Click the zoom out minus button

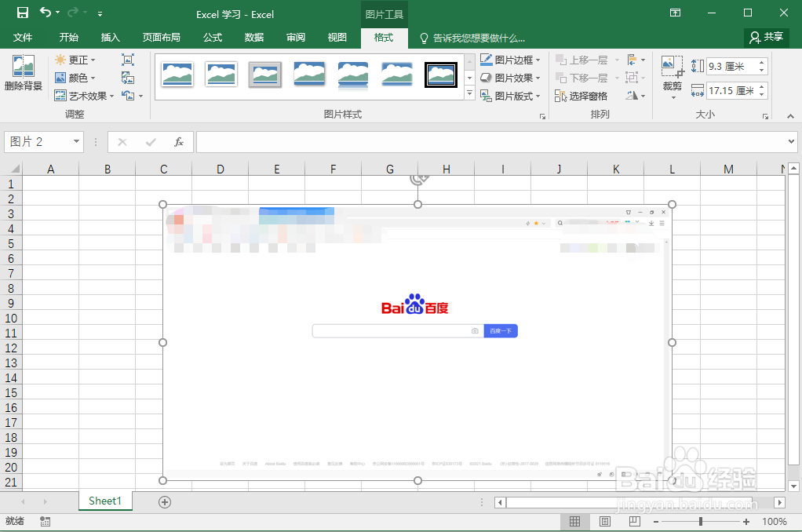coord(656,522)
